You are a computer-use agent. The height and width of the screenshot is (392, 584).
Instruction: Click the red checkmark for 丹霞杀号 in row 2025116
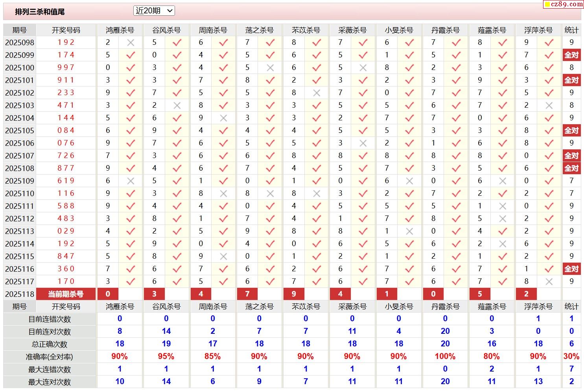pyautogui.click(x=456, y=269)
